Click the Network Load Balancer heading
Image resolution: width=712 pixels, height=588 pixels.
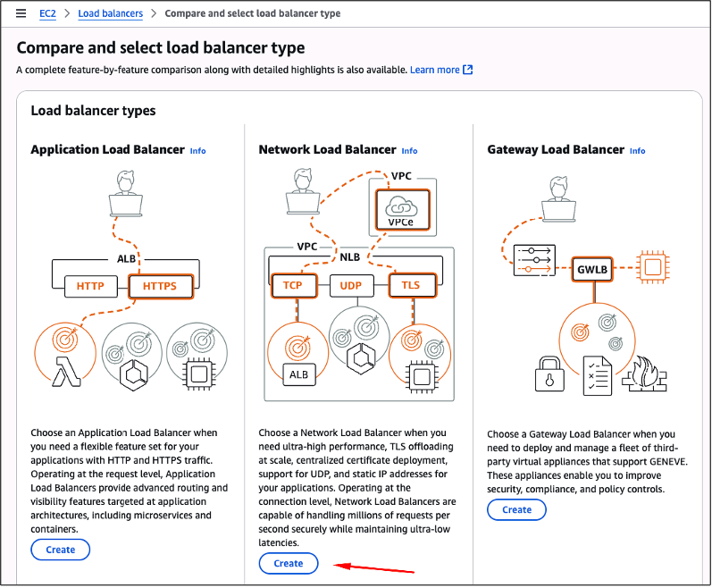click(x=327, y=149)
